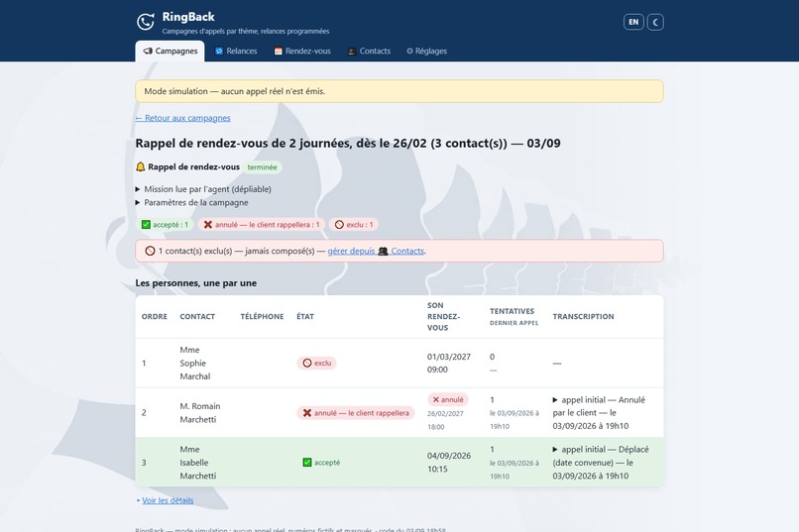Viewport: 799px width, 532px height.
Task: Switch language with the EN button
Action: tap(633, 22)
